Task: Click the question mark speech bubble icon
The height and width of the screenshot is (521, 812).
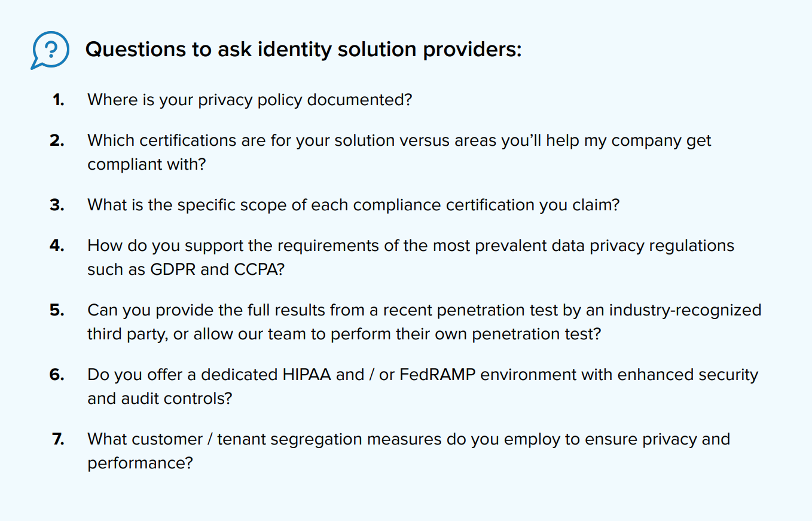Action: (49, 50)
